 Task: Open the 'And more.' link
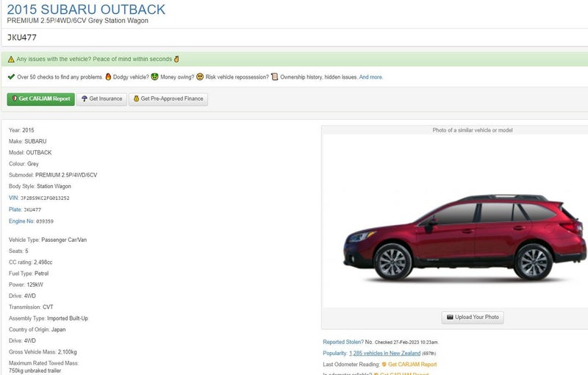(x=371, y=77)
